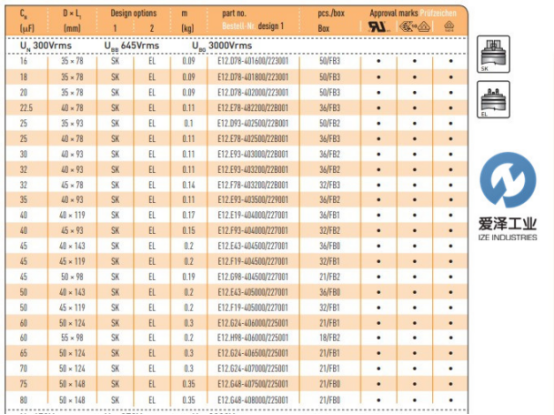554x415 pixels.
Task: Click the 0.17 kg weight cell
Action: click(189, 215)
